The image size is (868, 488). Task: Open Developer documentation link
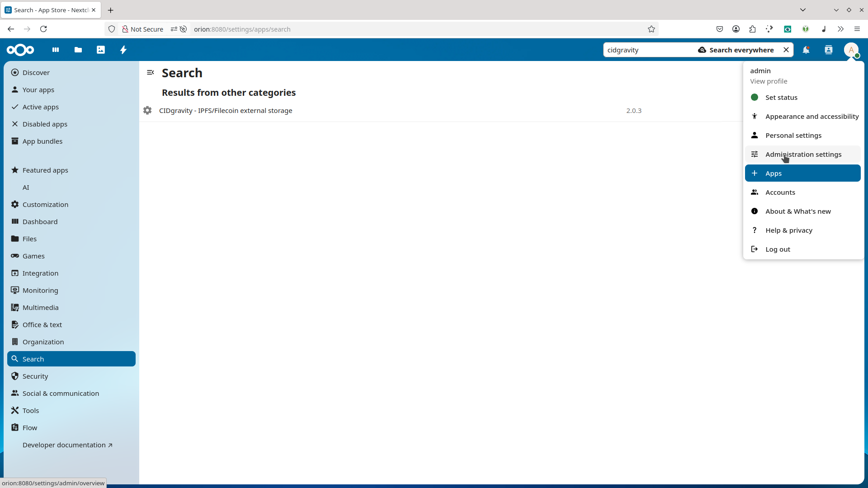pyautogui.click(x=71, y=445)
